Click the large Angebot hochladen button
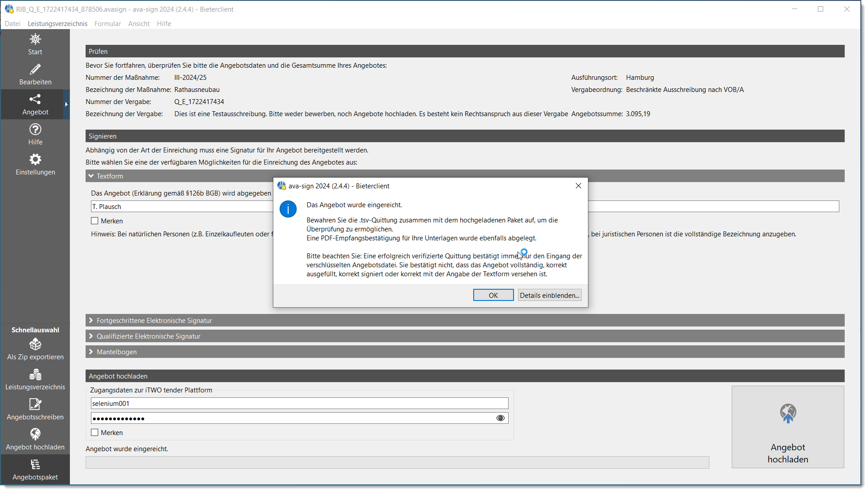 (788, 427)
